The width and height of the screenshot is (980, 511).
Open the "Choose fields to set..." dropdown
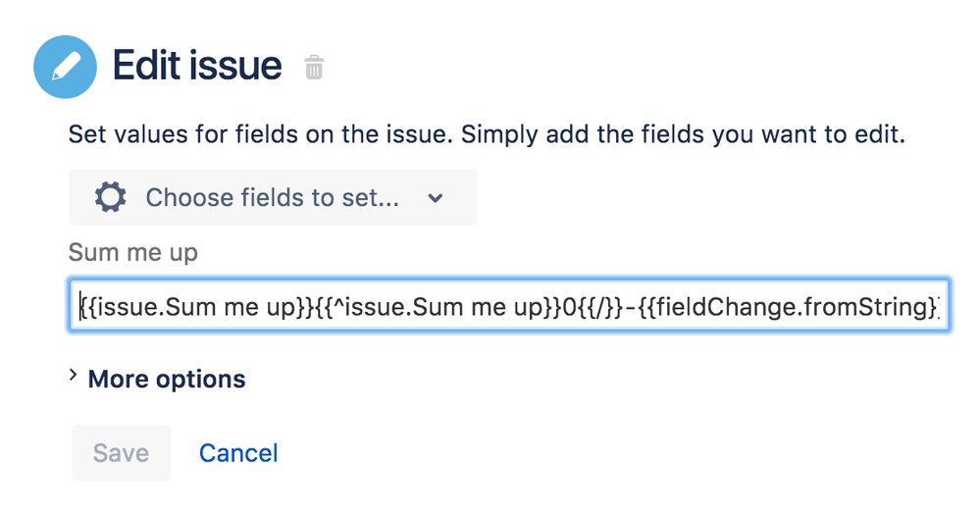(273, 197)
